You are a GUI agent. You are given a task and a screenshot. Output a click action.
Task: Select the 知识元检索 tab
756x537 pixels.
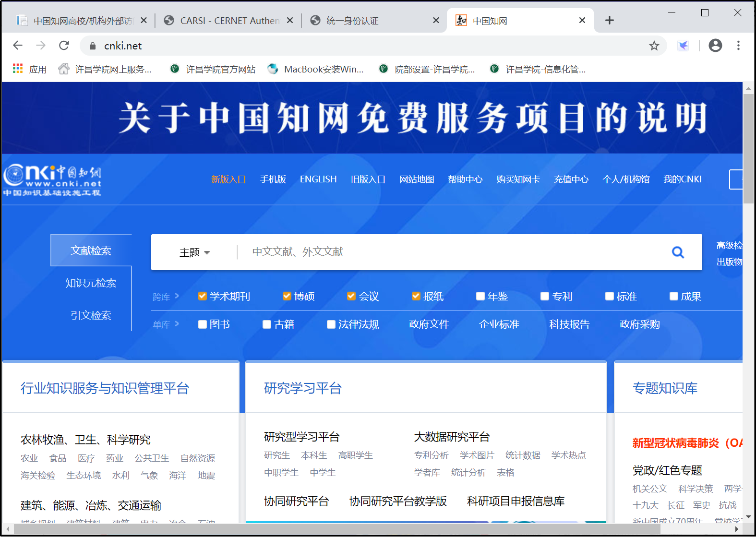pyautogui.click(x=91, y=283)
